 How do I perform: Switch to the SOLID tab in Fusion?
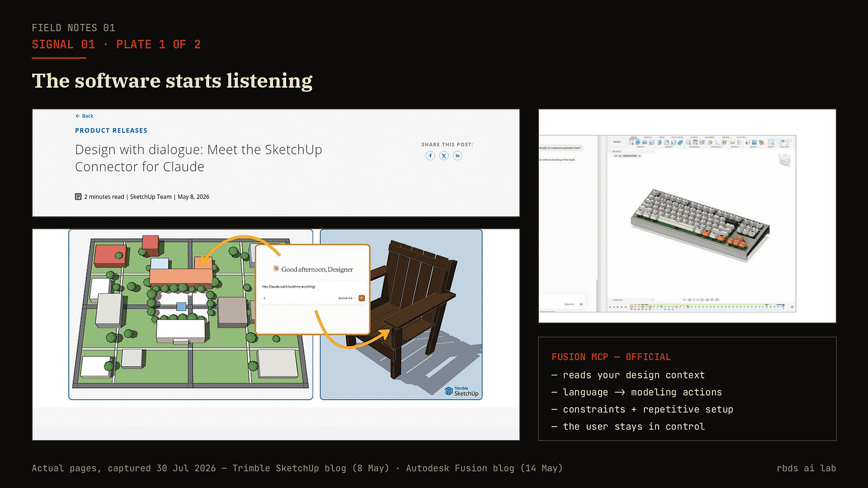tap(634, 137)
